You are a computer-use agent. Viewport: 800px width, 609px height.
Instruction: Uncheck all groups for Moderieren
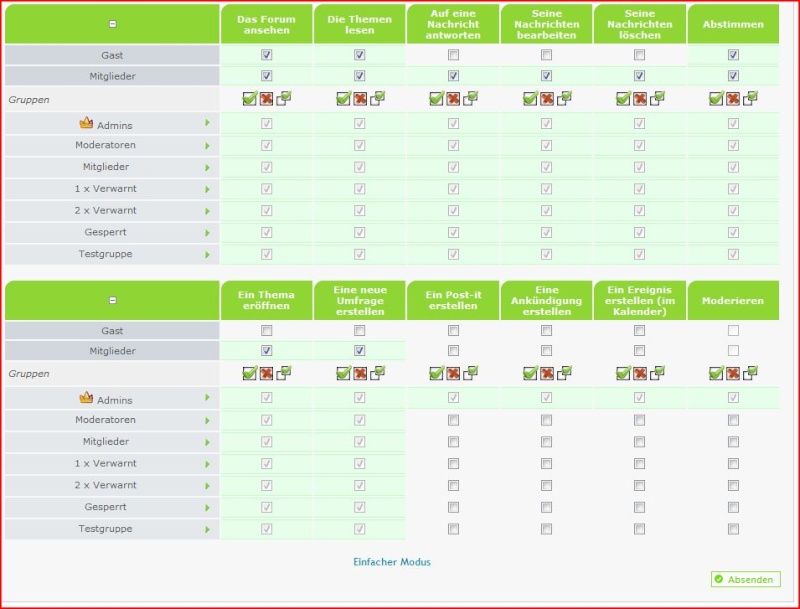733,373
